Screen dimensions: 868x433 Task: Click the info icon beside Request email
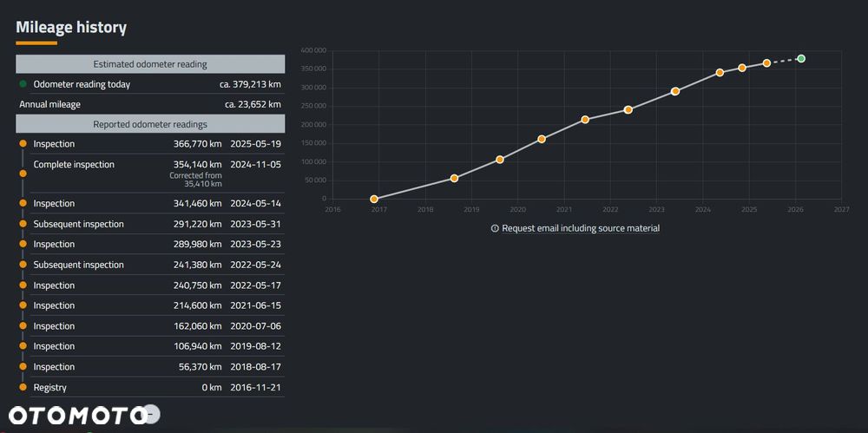point(495,228)
